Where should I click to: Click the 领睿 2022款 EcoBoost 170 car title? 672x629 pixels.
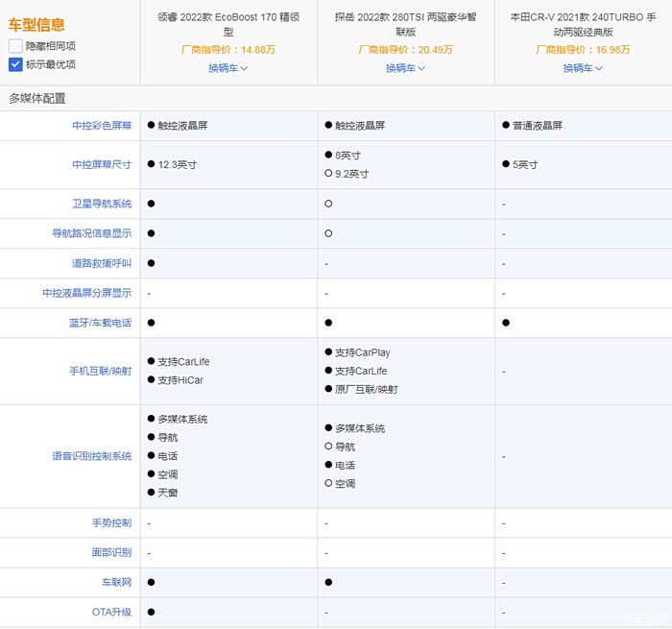pos(228,24)
